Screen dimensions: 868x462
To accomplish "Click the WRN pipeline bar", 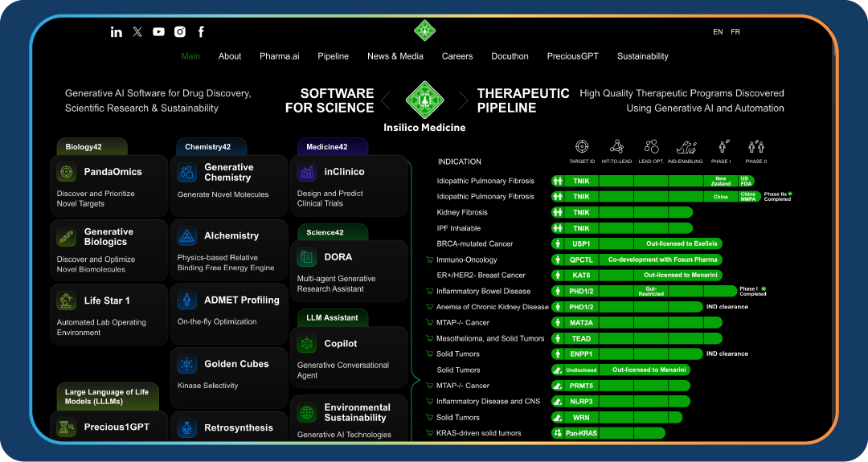I will 616,418.
